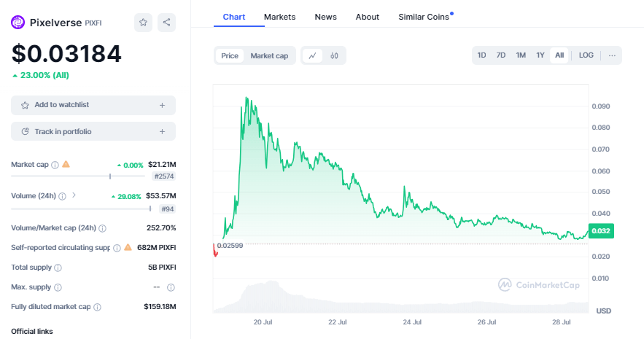Click Volume rank slider bar
The image size is (644, 339).
tap(82, 209)
